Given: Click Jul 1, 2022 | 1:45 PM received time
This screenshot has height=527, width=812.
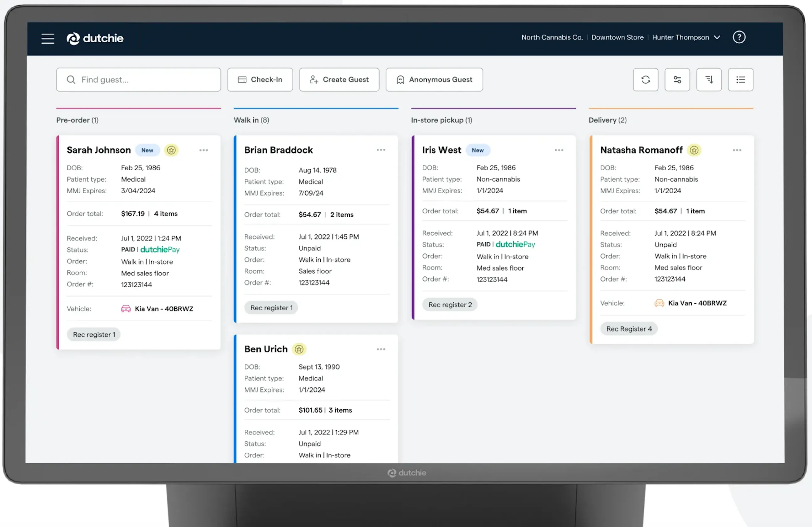Looking at the screenshot, I should coord(329,237).
